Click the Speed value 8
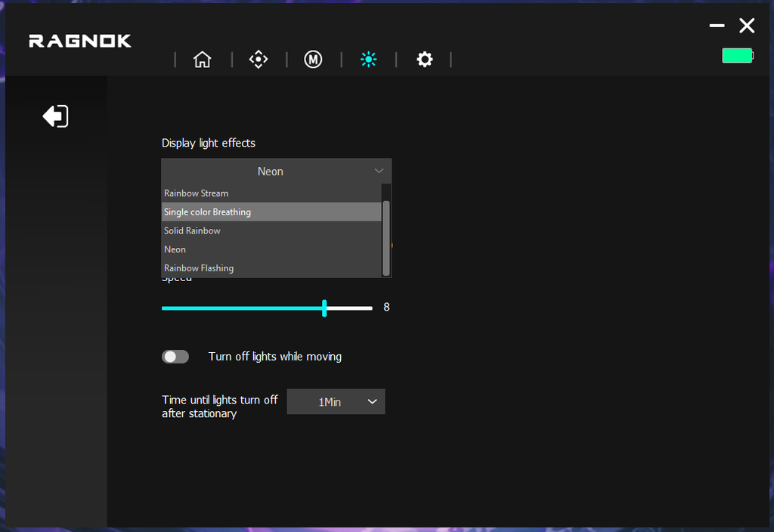This screenshot has height=532, width=774. pyautogui.click(x=386, y=307)
